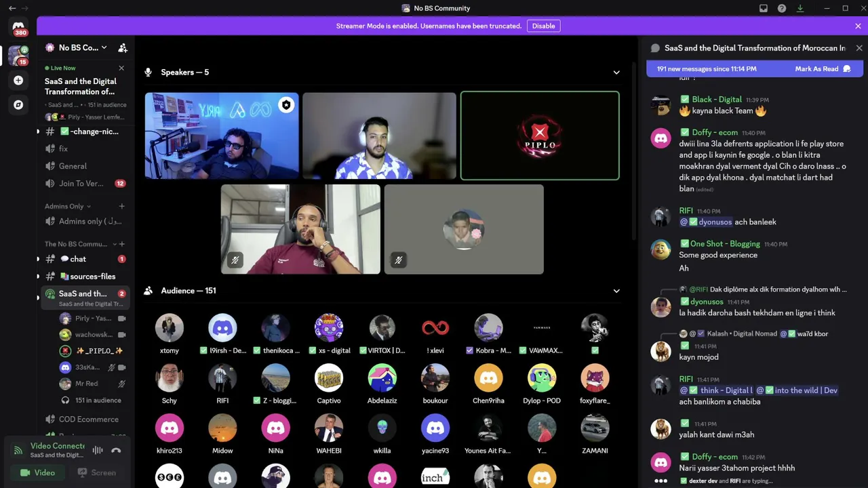Select Mr Red in sidebar speaker list
The width and height of the screenshot is (868, 488).
[93, 384]
